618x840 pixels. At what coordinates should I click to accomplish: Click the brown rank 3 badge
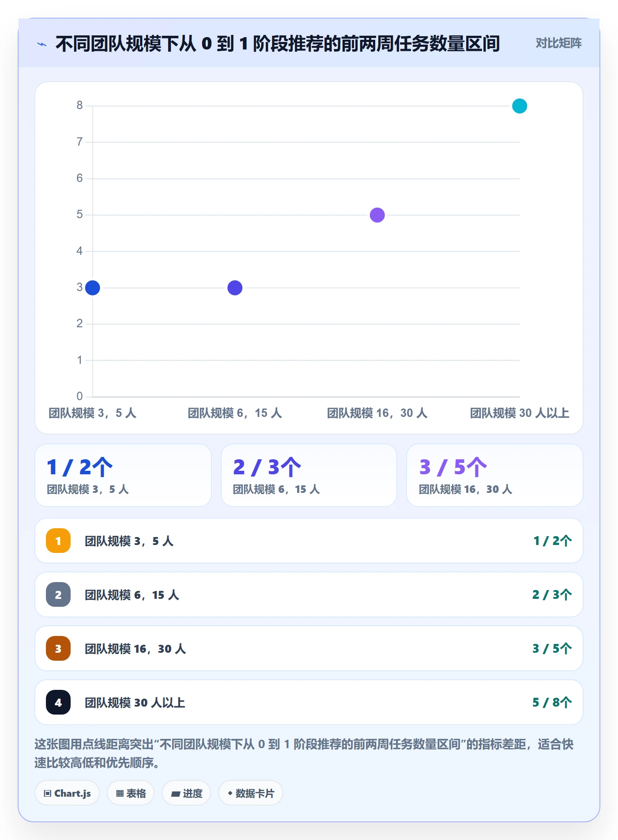point(58,648)
